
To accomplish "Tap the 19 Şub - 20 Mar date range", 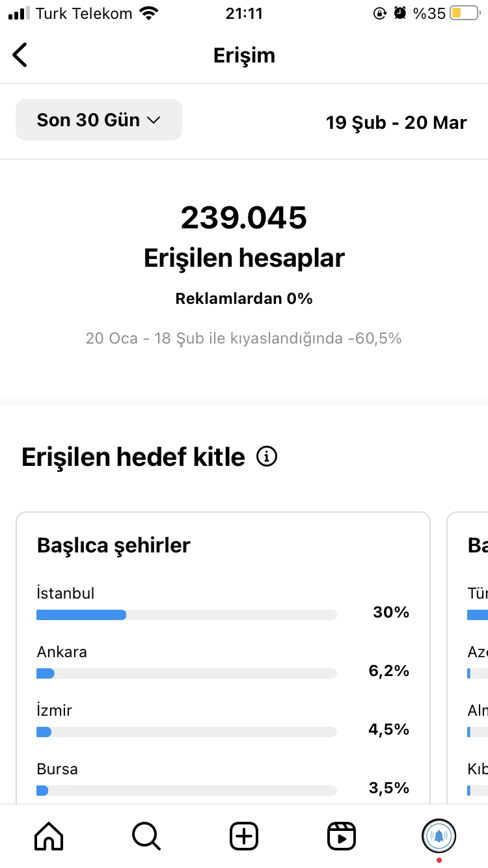I will 396,122.
